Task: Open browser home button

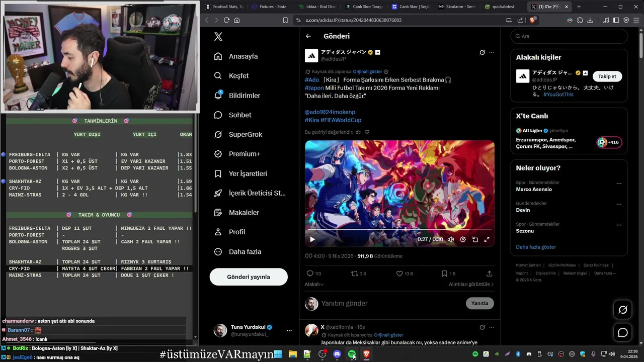Action: click(237, 20)
